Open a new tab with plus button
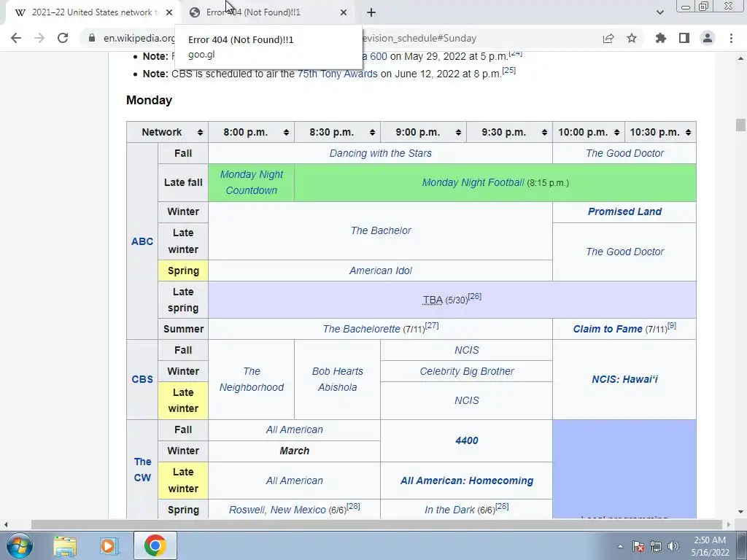Viewport: 747px width, 560px height. tap(371, 12)
